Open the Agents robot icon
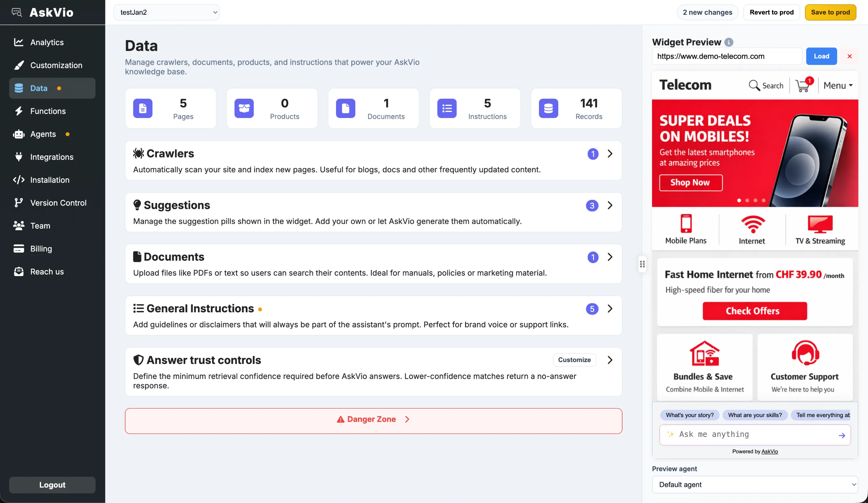 click(x=19, y=134)
